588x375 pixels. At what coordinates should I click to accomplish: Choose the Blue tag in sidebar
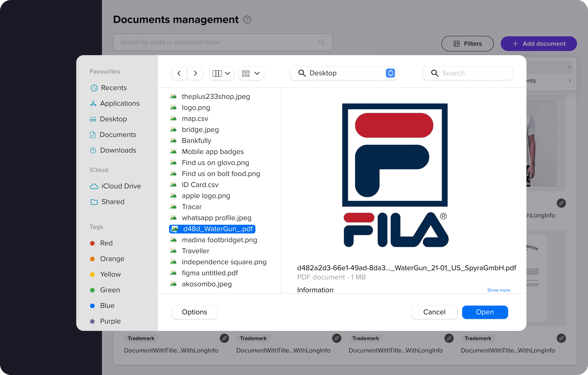click(107, 306)
